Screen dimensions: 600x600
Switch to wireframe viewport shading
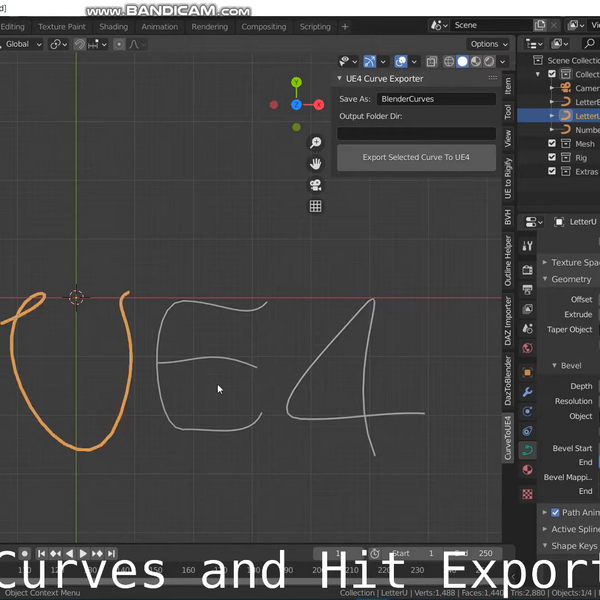tap(449, 62)
